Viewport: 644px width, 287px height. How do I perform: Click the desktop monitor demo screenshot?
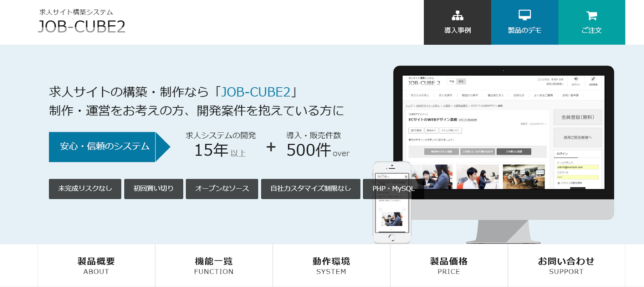504,132
